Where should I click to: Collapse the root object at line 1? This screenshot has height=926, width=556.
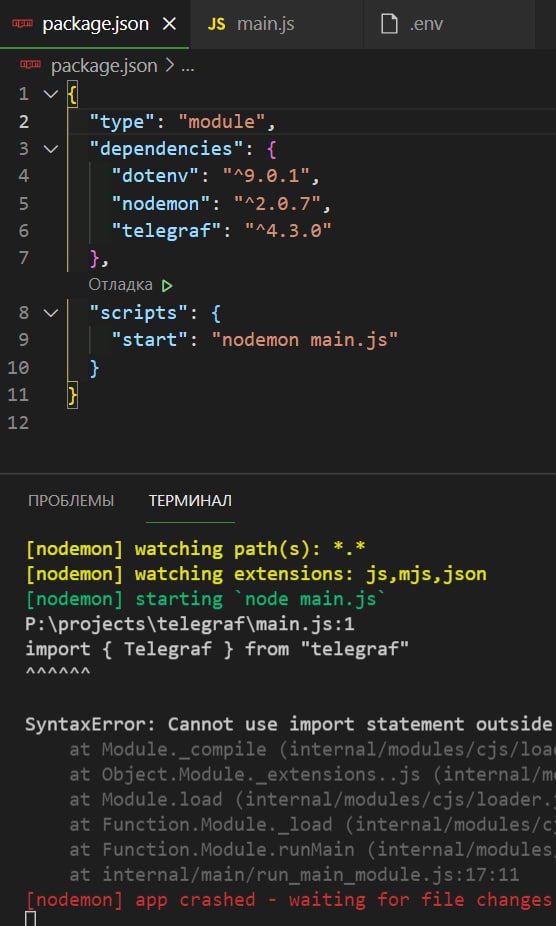point(51,94)
